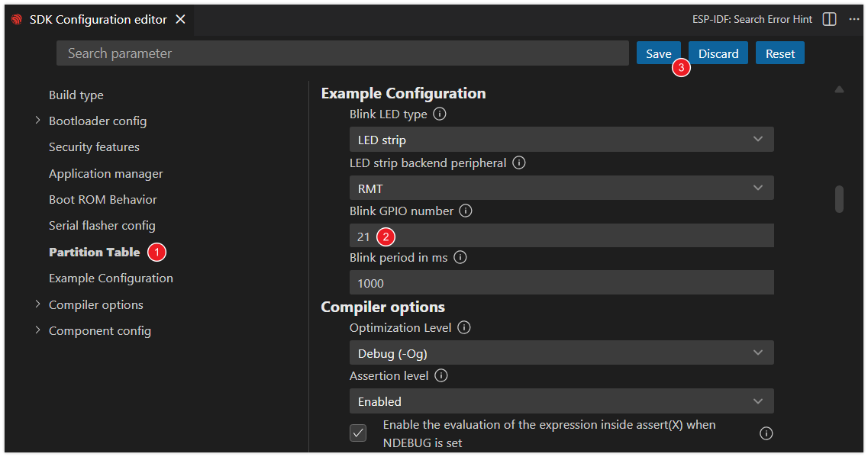Open the editor more actions ellipsis menu
The width and height of the screenshot is (868, 457).
click(854, 19)
